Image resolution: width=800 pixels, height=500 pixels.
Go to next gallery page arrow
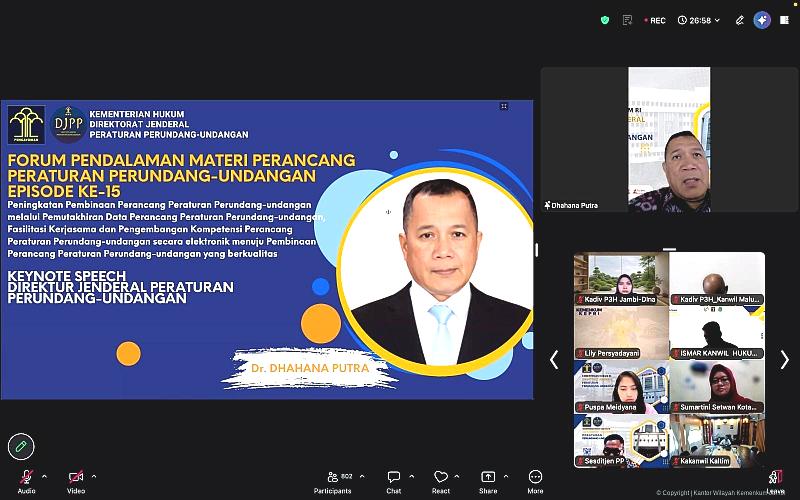pyautogui.click(x=785, y=360)
